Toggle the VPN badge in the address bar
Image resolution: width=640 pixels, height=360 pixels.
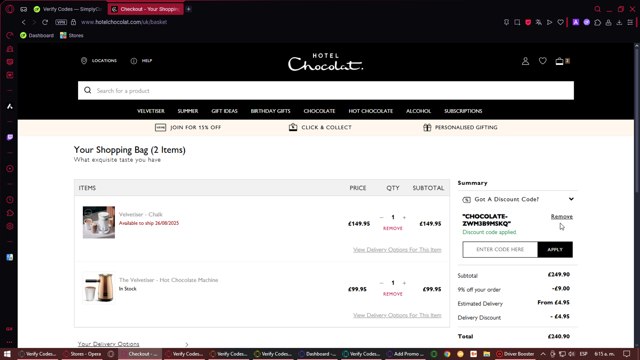[x=61, y=22]
